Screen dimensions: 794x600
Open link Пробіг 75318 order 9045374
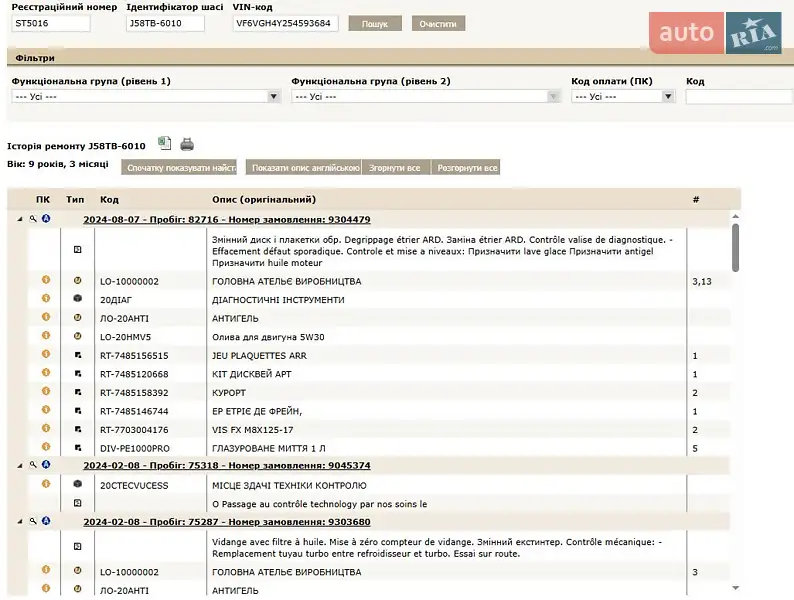227,465
